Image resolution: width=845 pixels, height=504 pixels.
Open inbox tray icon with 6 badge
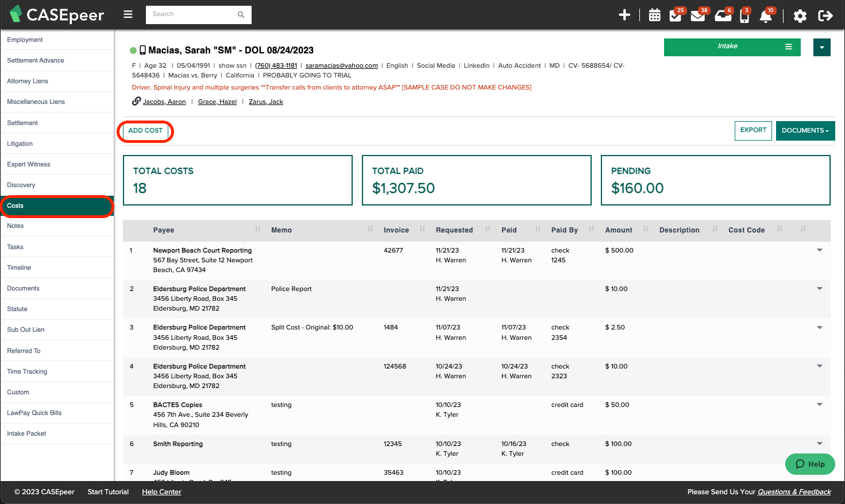tap(723, 15)
